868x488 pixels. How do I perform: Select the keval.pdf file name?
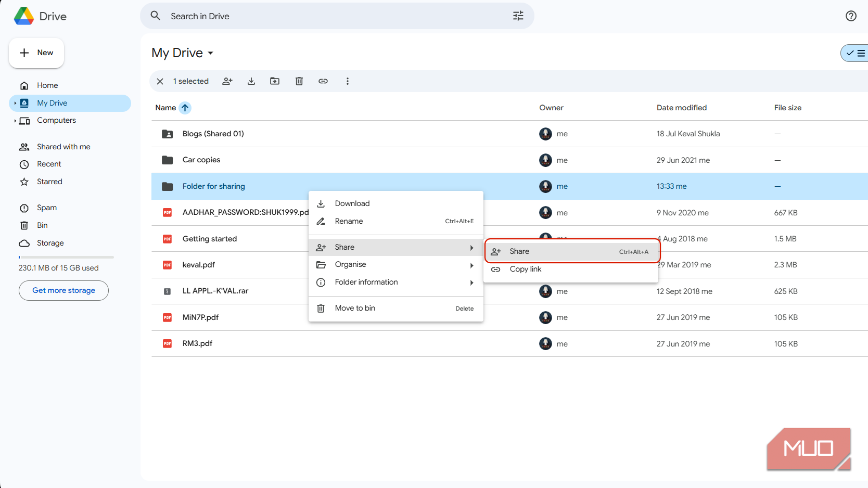point(199,265)
